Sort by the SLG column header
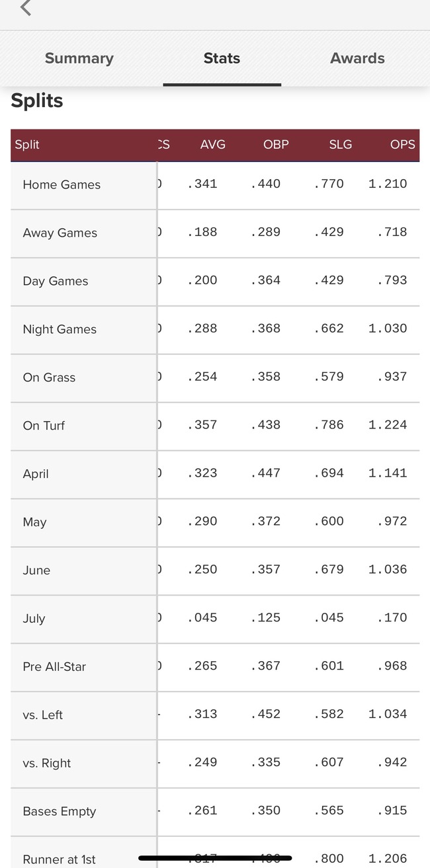Image resolution: width=430 pixels, height=868 pixels. [x=341, y=145]
